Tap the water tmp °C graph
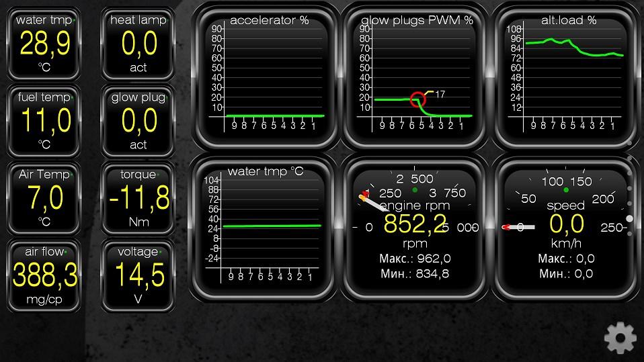The height and width of the screenshot is (362, 644). pyautogui.click(x=263, y=228)
